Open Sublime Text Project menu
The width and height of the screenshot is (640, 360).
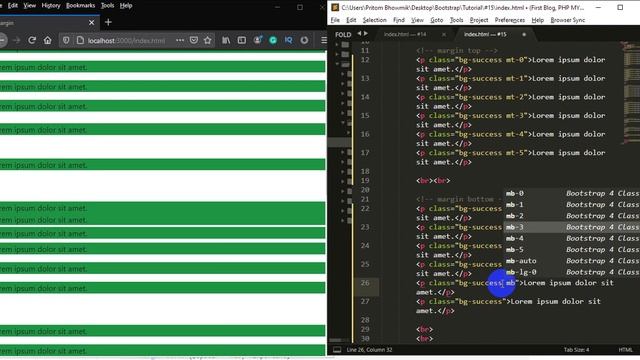pyautogui.click(x=479, y=20)
